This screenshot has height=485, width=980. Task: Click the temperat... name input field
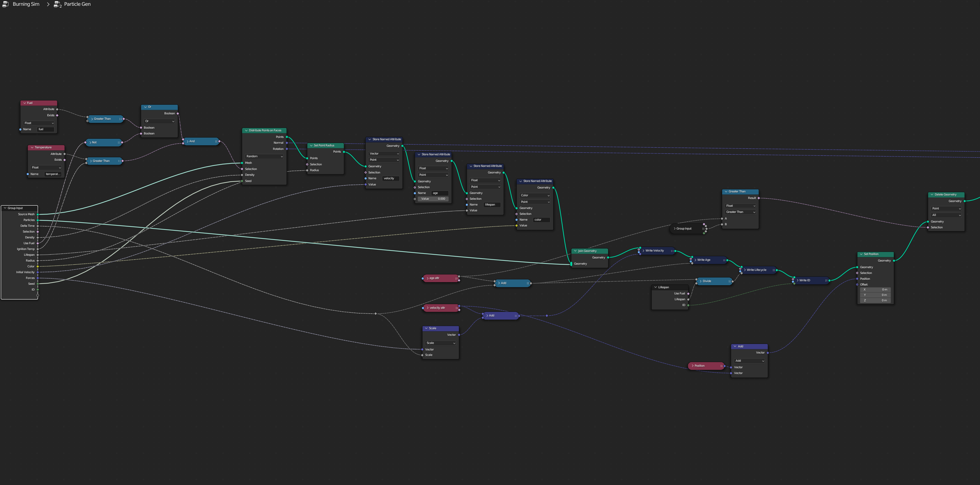point(53,174)
